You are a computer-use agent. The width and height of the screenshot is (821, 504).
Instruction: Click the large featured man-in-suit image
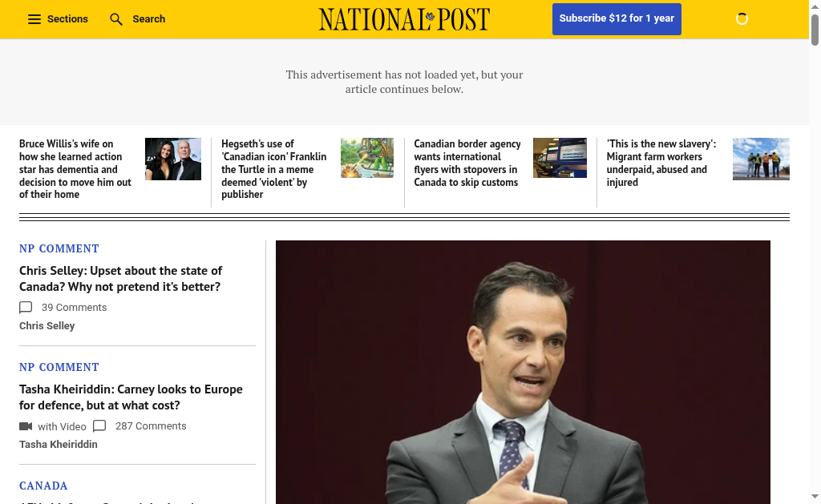pos(523,372)
